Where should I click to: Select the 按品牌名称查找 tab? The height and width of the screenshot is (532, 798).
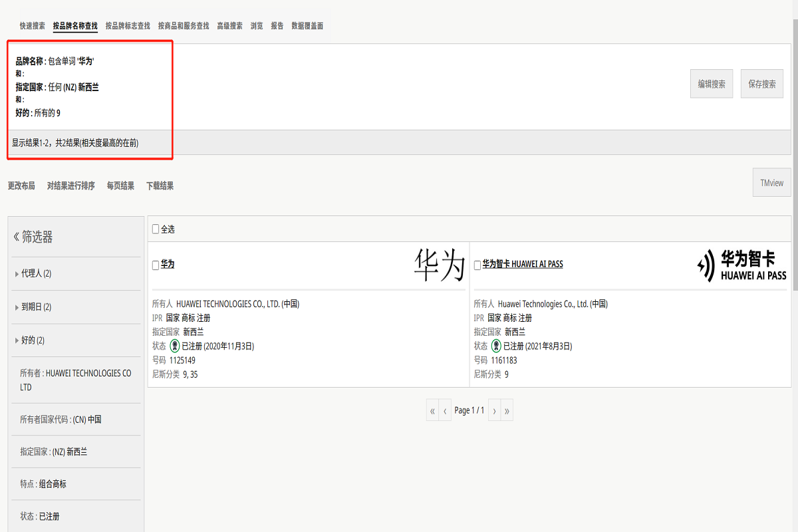[75, 26]
